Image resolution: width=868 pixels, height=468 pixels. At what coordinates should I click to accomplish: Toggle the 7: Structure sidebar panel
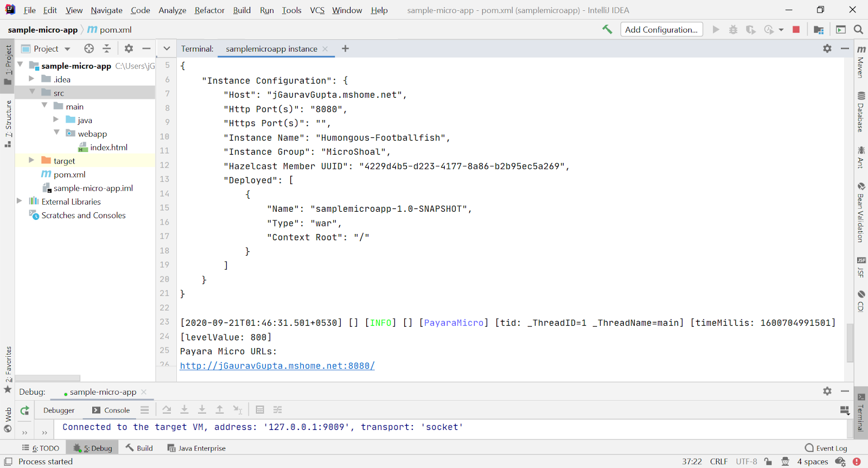pos(8,124)
